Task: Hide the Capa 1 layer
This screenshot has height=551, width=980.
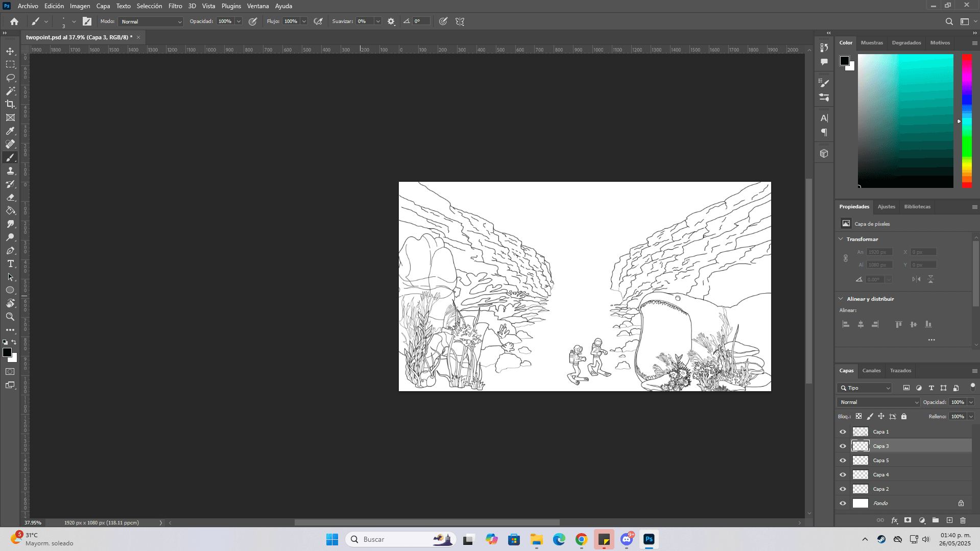Action: point(843,432)
